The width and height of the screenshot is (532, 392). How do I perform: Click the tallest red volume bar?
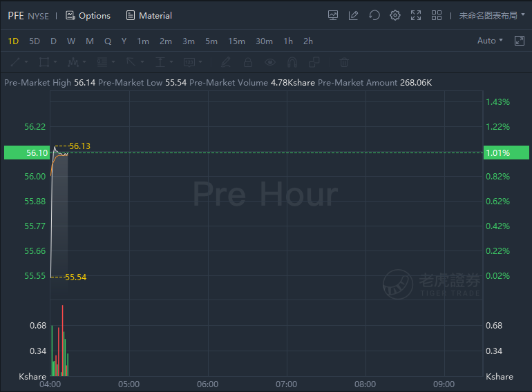pos(62,340)
